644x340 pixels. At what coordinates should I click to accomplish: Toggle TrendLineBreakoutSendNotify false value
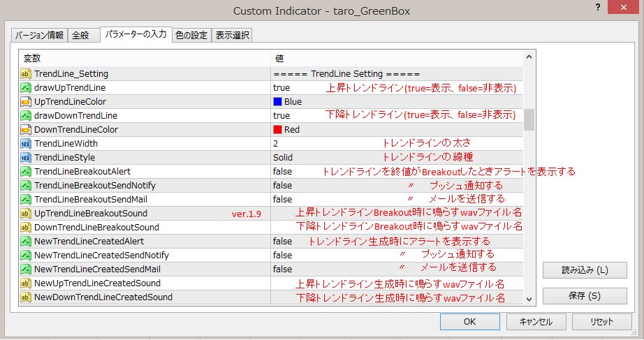point(283,186)
